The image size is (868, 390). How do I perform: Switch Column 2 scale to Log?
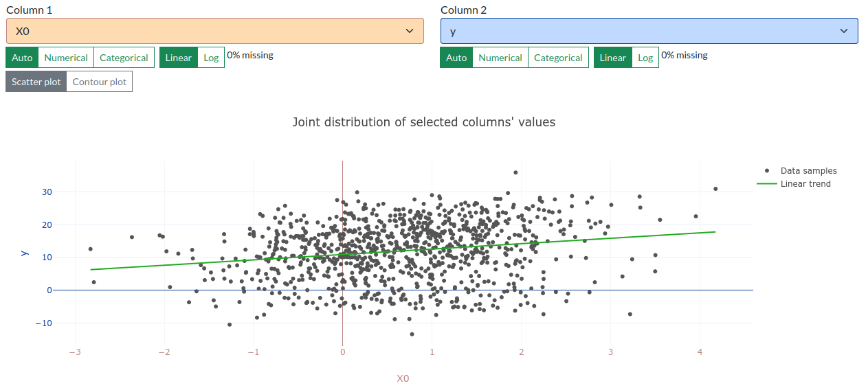click(645, 58)
